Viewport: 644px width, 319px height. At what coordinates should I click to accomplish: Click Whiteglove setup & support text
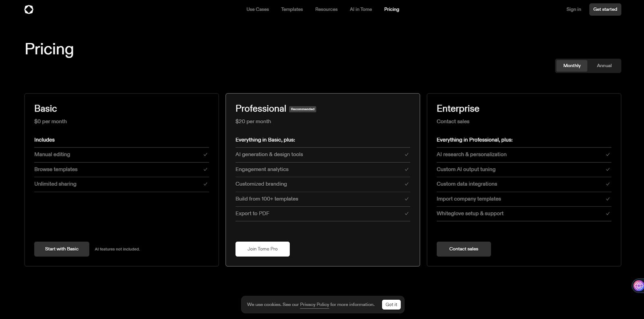pyautogui.click(x=470, y=213)
